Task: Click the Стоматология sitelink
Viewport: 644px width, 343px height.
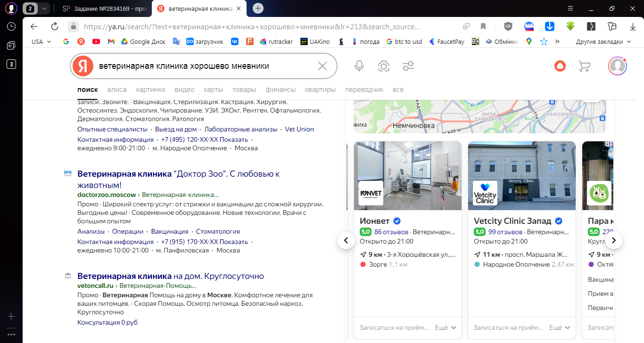Action: click(218, 231)
